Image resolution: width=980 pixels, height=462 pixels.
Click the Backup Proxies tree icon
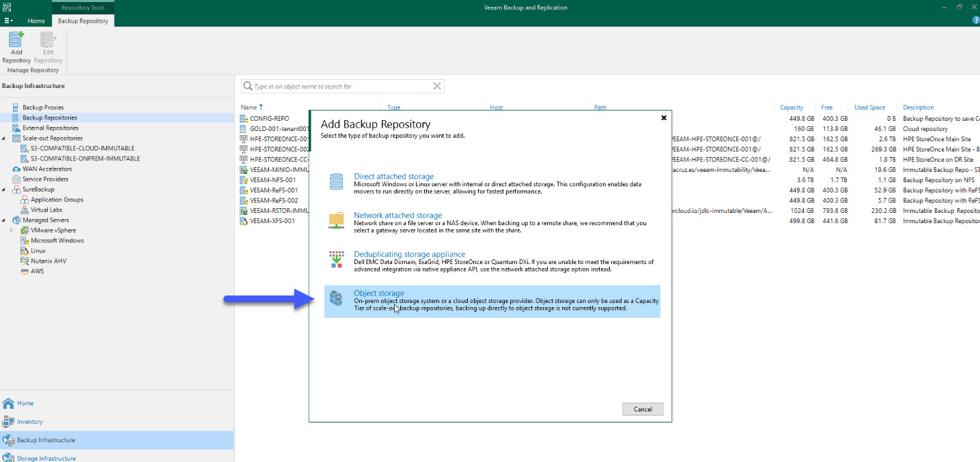click(x=16, y=107)
